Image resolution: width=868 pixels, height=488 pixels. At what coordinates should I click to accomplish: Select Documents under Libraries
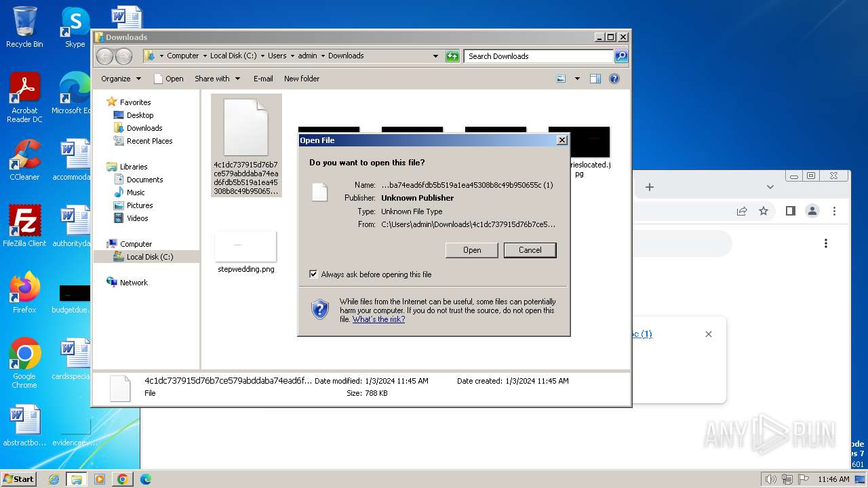(144, 180)
